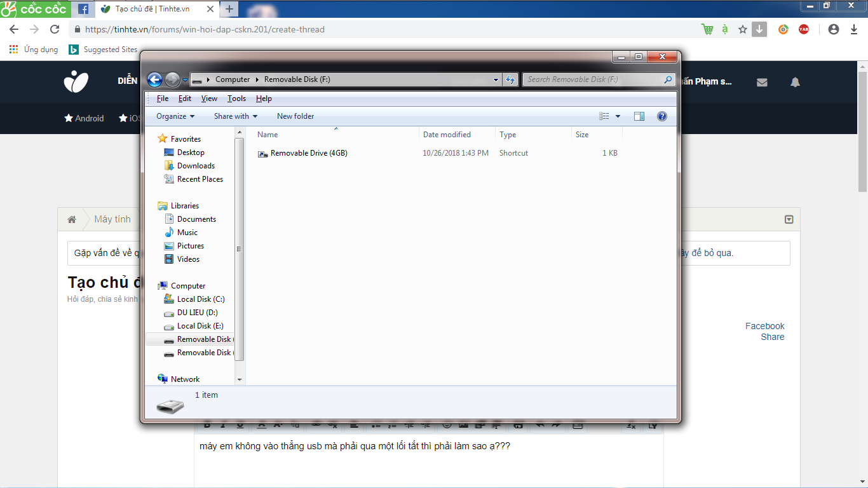Open a new browser tab
This screenshot has height=488, width=868.
(229, 9)
